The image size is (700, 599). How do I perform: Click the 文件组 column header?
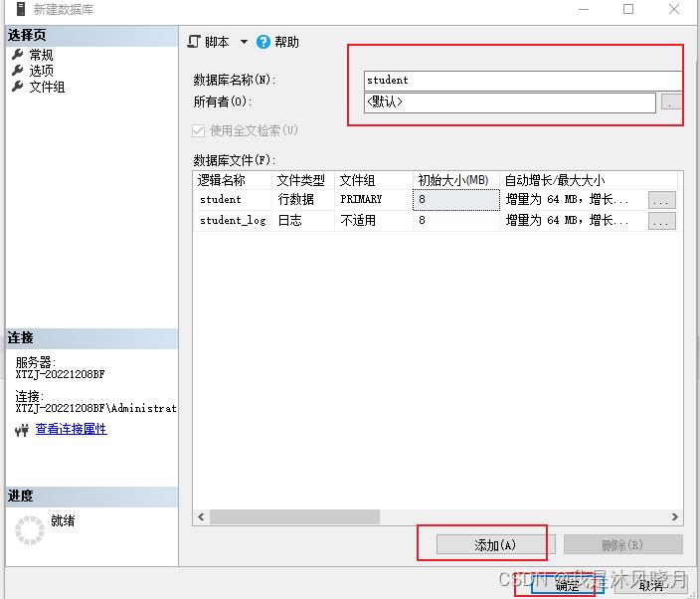pyautogui.click(x=374, y=180)
